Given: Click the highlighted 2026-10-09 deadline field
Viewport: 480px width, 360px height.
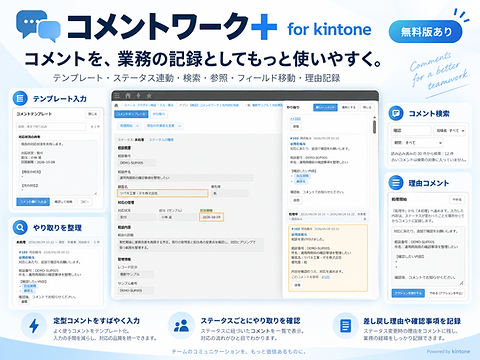Looking at the screenshot, I should pos(212,217).
